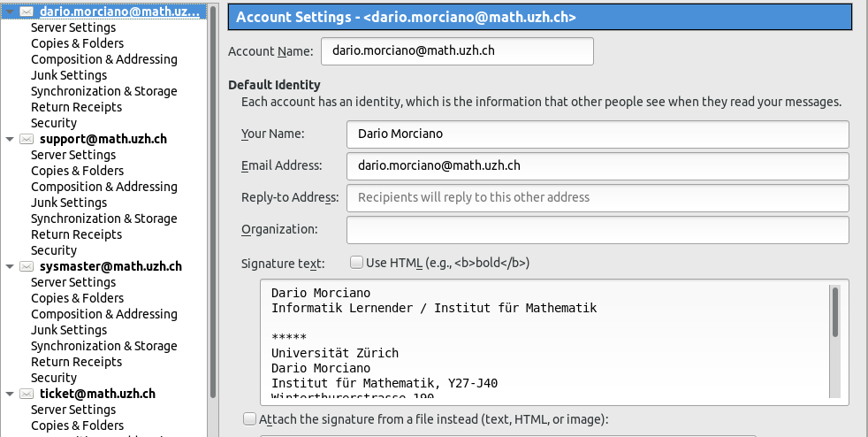Open Security under sysmaster@math.uzh.ch
Viewport: 868px width, 437px height.
coord(54,378)
